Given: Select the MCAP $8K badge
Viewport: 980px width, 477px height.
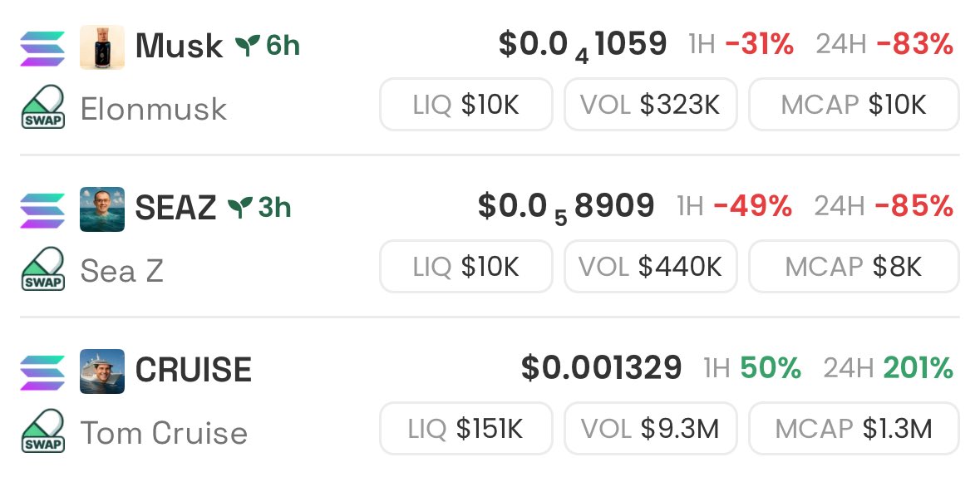Looking at the screenshot, I should point(854,266).
